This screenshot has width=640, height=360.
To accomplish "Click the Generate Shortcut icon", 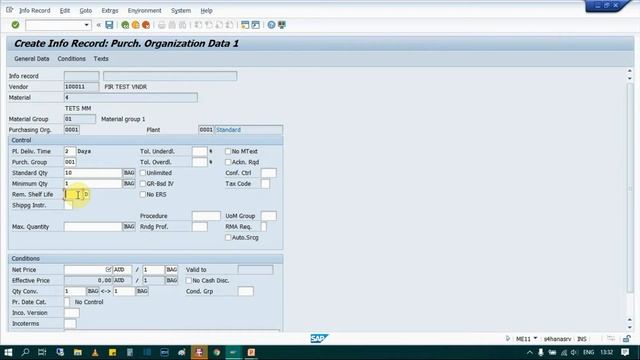I will (x=256, y=25).
